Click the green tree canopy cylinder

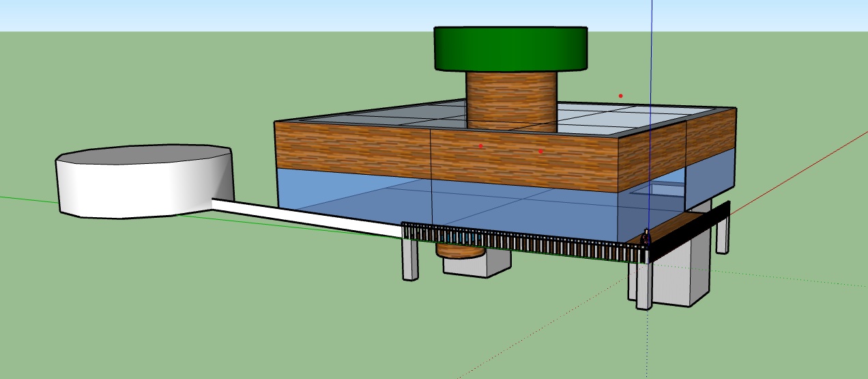click(510, 49)
